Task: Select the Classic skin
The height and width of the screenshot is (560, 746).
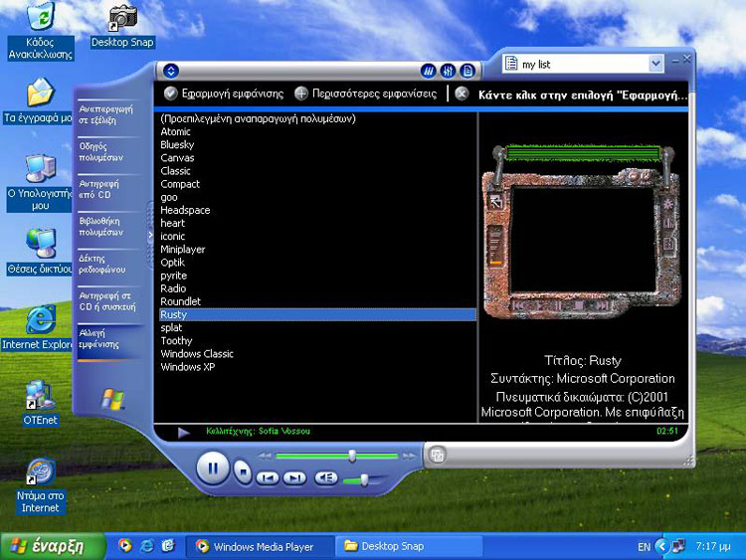Action: click(318, 171)
